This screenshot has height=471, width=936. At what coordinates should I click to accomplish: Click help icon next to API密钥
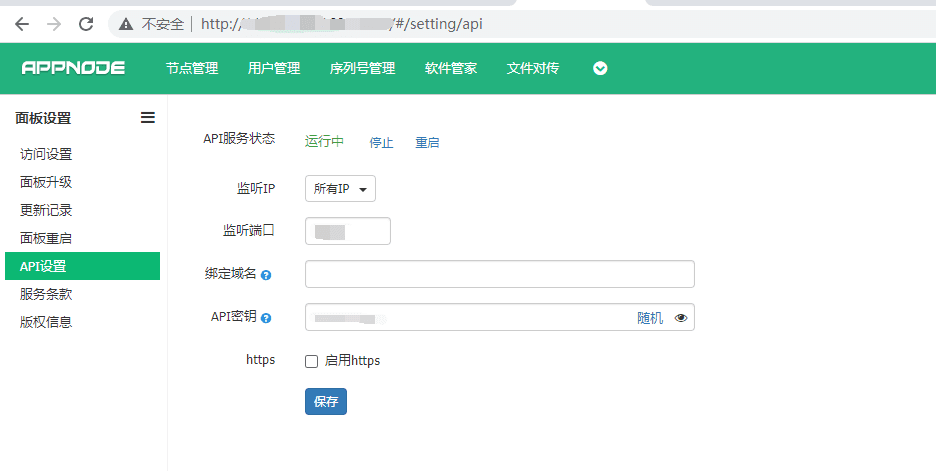point(266,318)
